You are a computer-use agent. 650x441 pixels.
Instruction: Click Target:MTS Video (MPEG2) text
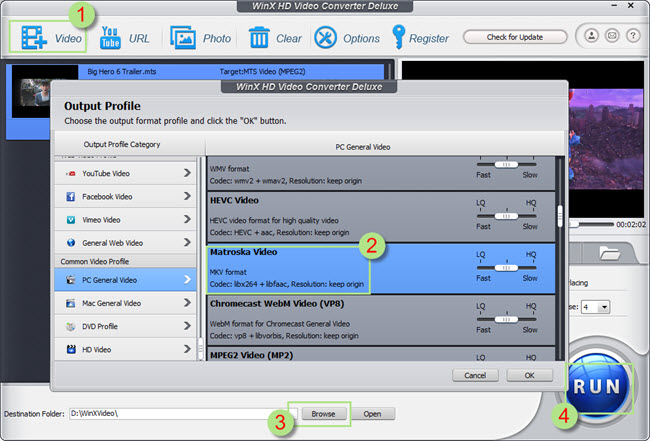pyautogui.click(x=262, y=71)
